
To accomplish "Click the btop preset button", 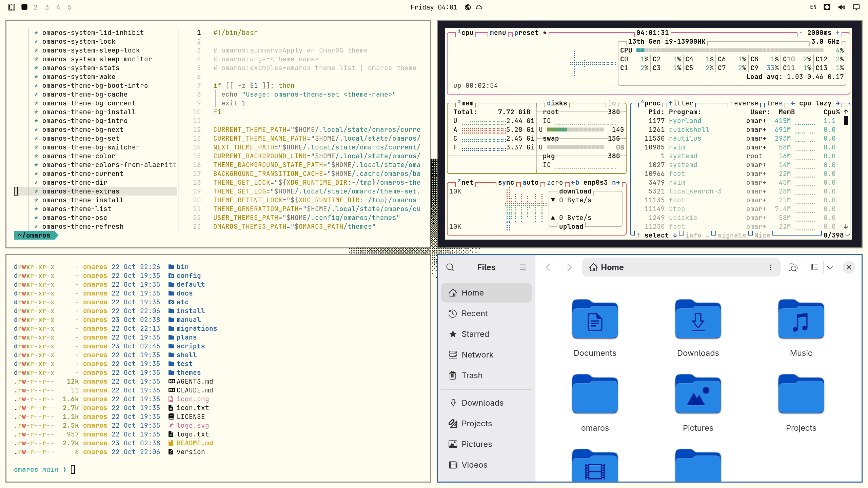I will coord(530,33).
